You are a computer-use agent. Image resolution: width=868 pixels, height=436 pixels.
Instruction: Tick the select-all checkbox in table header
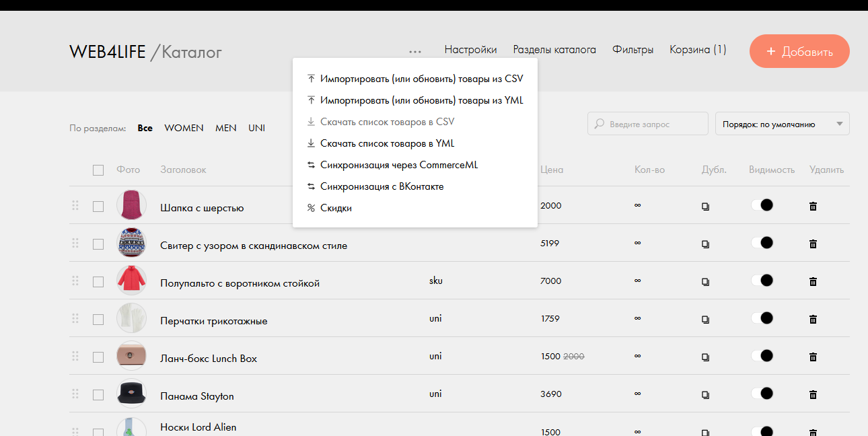[x=98, y=170]
